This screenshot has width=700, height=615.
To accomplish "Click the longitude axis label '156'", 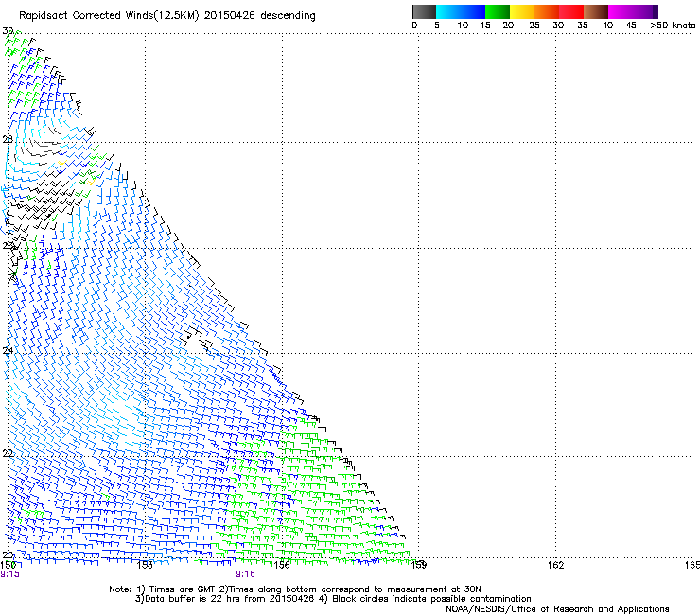I will pyautogui.click(x=282, y=565).
